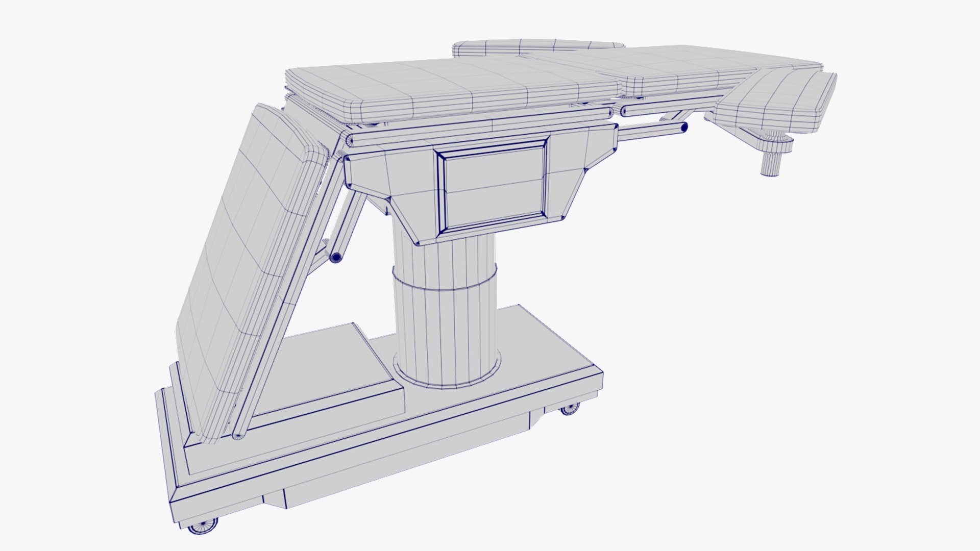Select the front-left caster wheel under the base
980x551 pixels.
(x=202, y=525)
